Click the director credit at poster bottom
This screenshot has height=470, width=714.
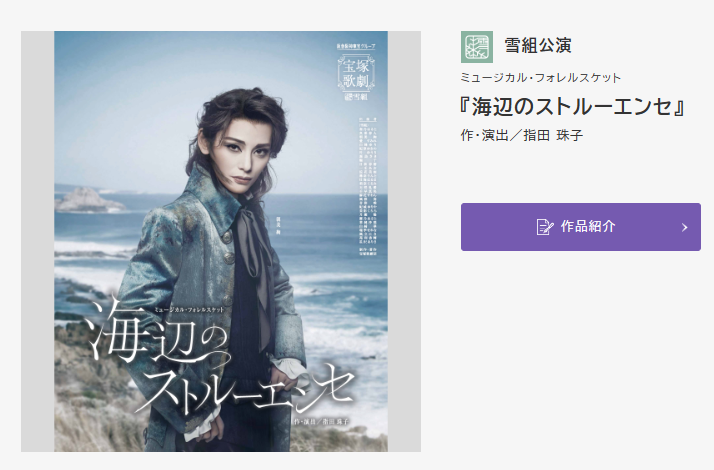point(322,422)
